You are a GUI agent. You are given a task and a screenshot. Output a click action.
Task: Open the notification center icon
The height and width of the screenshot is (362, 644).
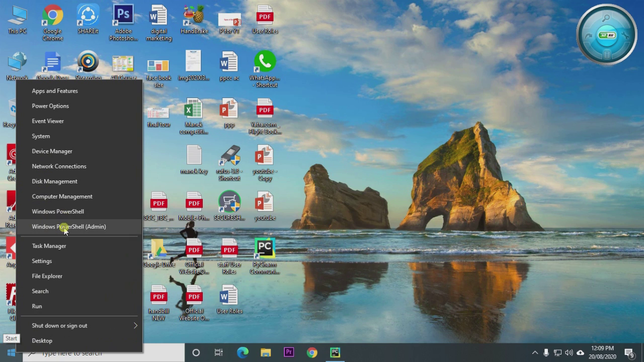(629, 353)
